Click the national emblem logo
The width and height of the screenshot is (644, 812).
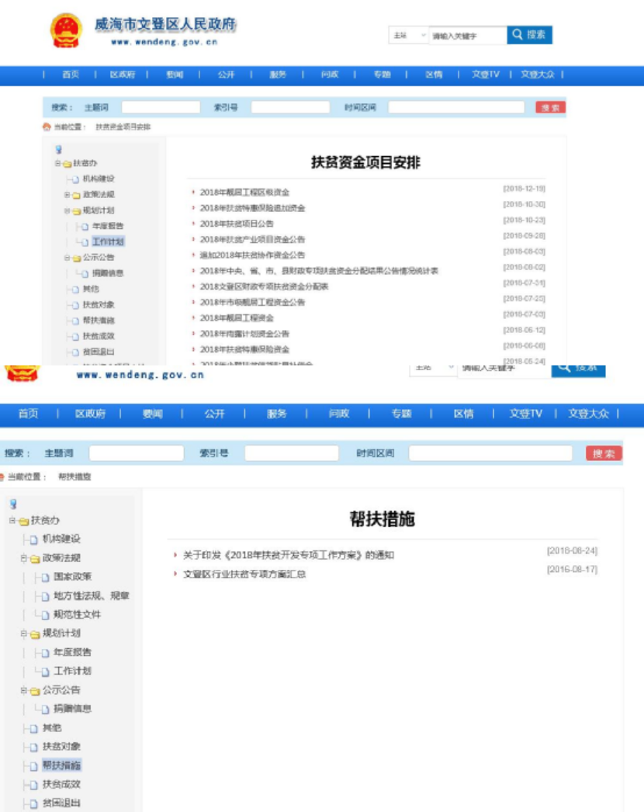click(x=65, y=31)
